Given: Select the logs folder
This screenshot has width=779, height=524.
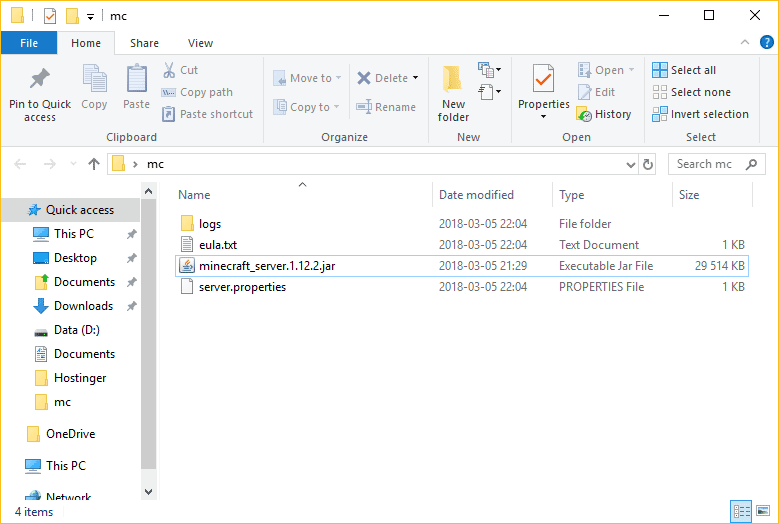Looking at the screenshot, I should pos(462,224).
